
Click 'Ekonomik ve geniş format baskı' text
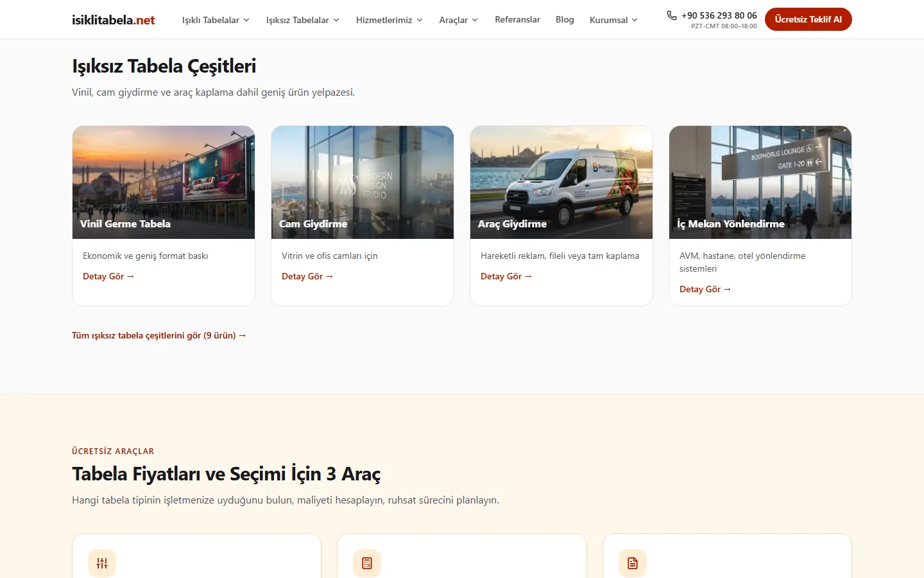tap(146, 256)
